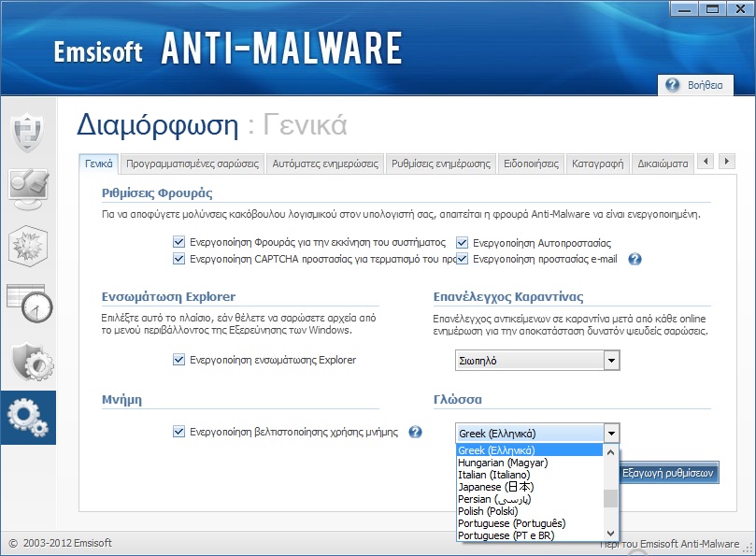This screenshot has width=756, height=556.
Task: Click help icon next to memory optimization option
Action: [415, 432]
